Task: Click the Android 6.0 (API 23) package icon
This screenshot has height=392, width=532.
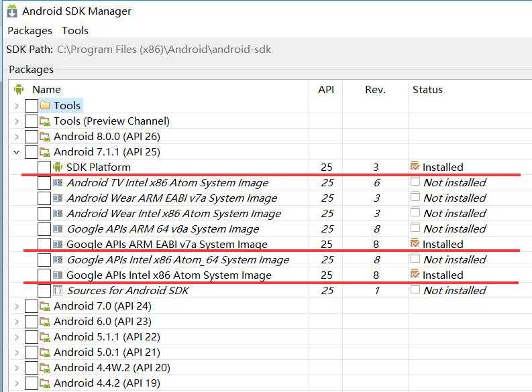Action: click(45, 321)
